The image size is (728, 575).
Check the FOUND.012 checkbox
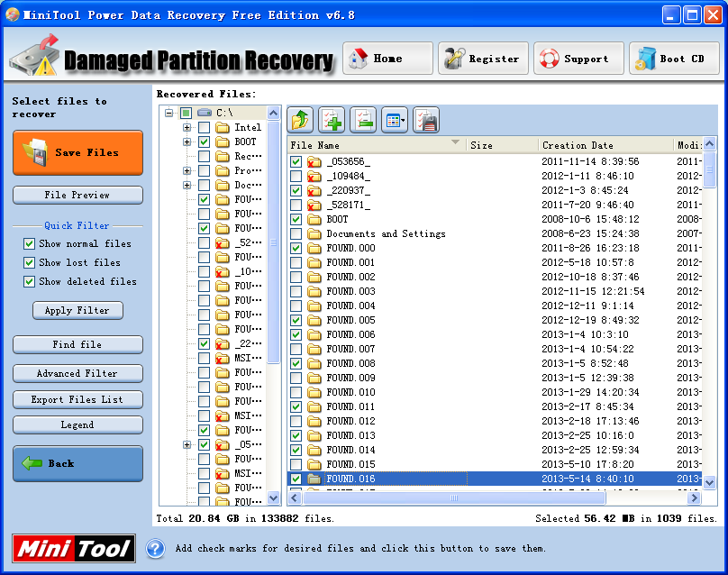coord(296,421)
